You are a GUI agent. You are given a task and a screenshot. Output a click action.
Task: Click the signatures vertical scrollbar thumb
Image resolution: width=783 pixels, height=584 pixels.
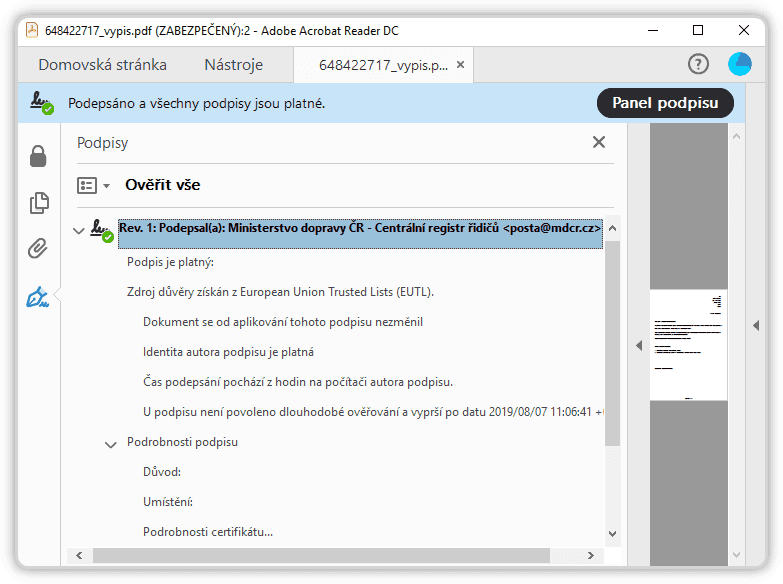[x=613, y=343]
